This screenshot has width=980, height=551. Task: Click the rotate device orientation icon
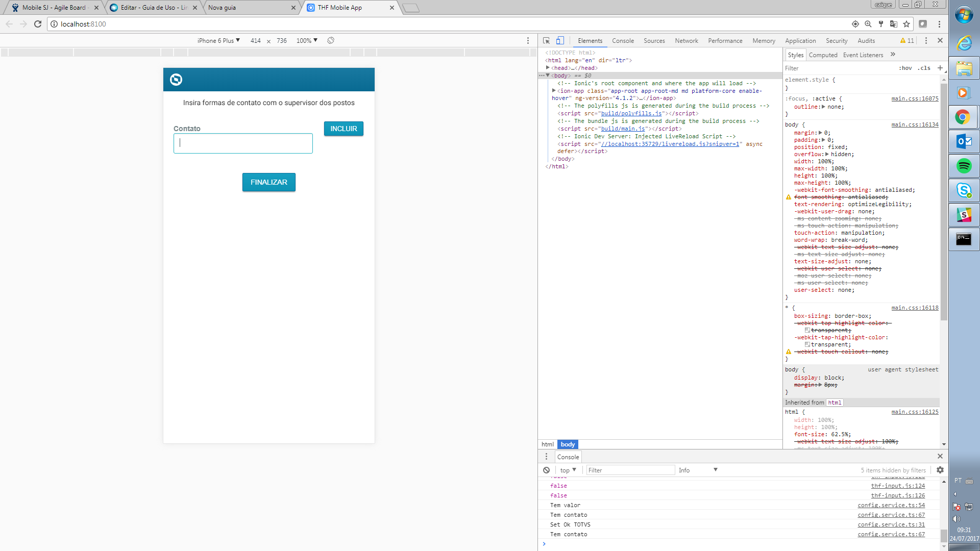(331, 40)
